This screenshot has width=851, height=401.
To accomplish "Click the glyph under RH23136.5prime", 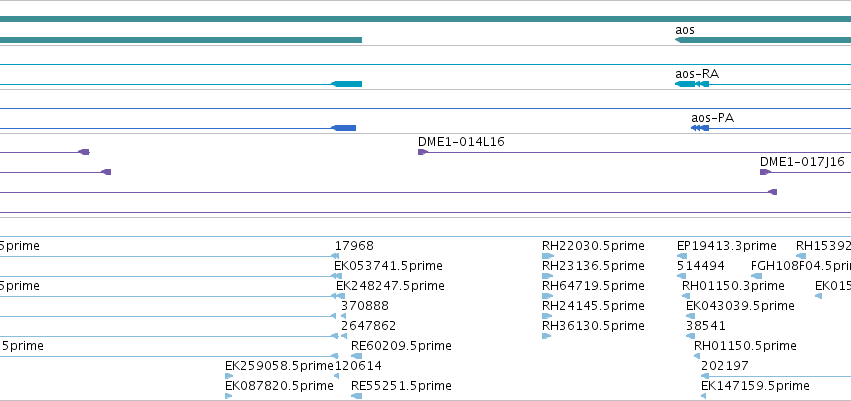I will coord(547,276).
